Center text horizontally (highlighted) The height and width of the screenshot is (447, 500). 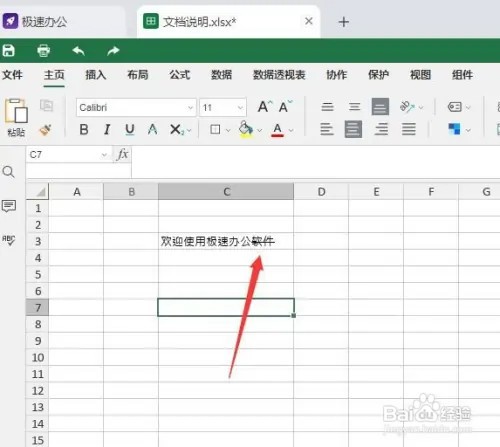pyautogui.click(x=353, y=129)
